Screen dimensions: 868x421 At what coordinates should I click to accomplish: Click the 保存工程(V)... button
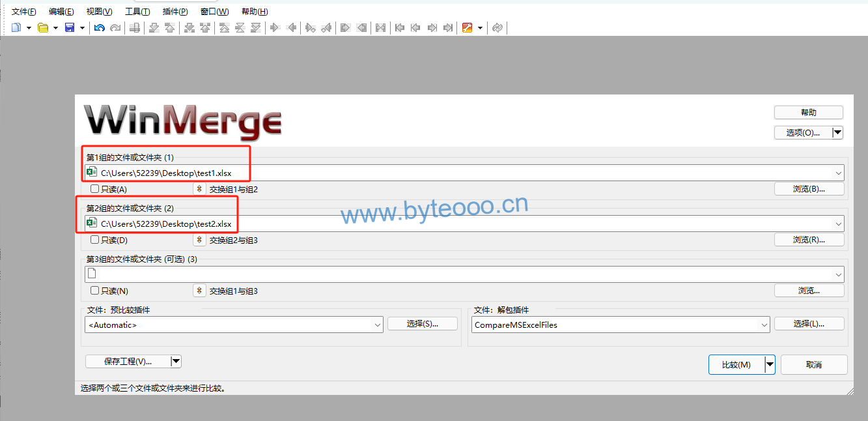tap(128, 361)
